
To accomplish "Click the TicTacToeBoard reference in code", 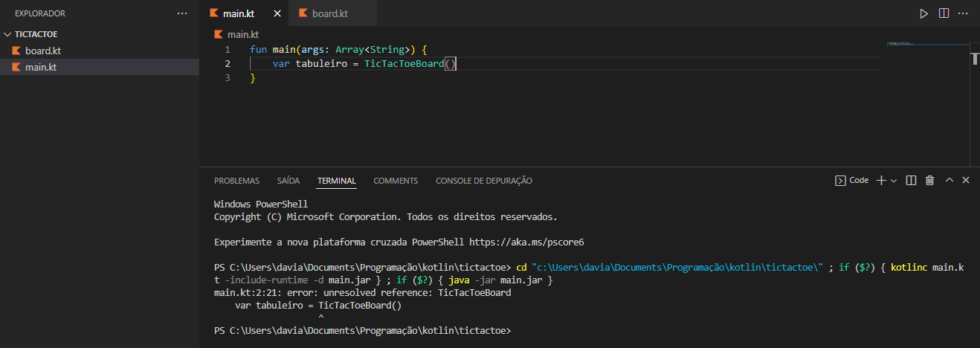I will point(404,64).
